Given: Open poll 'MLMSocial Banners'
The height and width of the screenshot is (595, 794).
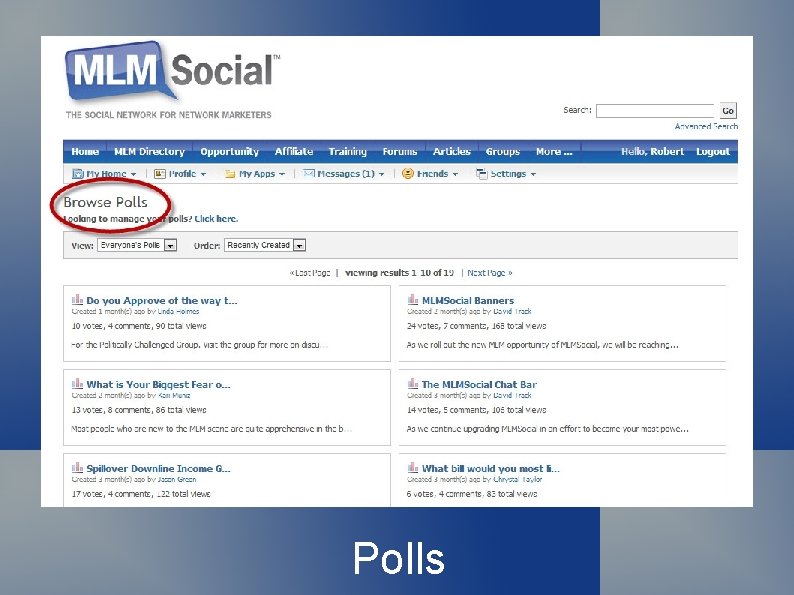Looking at the screenshot, I should [x=468, y=300].
